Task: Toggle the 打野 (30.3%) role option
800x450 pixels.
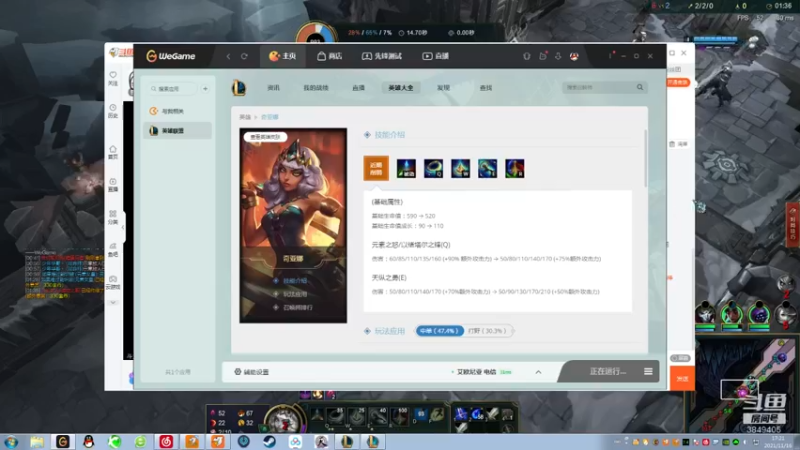Action: [x=487, y=331]
